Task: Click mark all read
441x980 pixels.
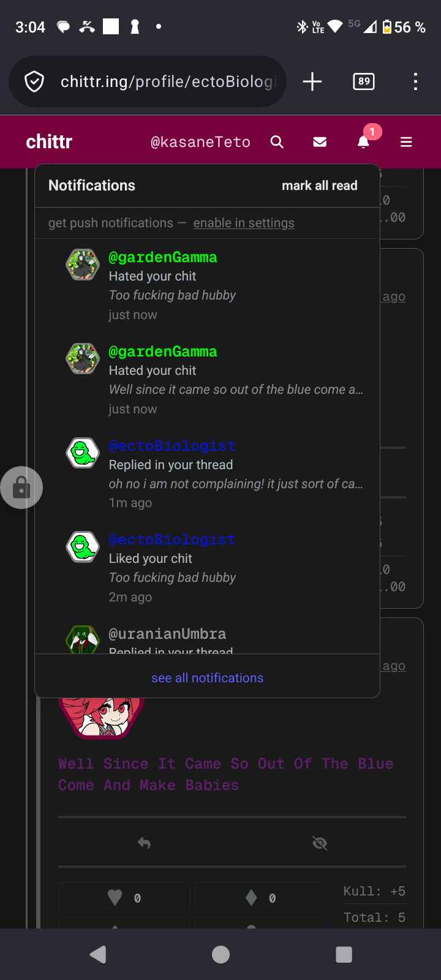Action: [x=319, y=186]
